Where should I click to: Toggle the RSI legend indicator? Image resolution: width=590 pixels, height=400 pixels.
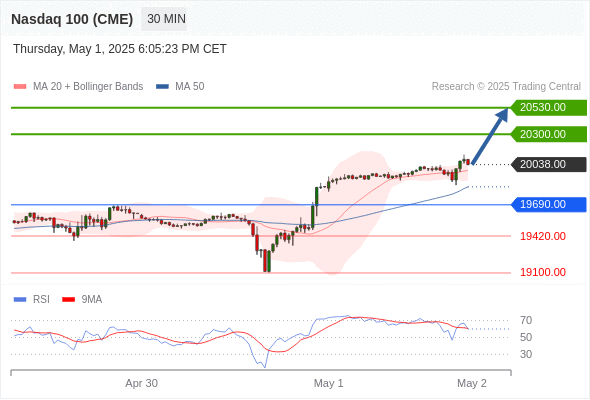pos(20,300)
